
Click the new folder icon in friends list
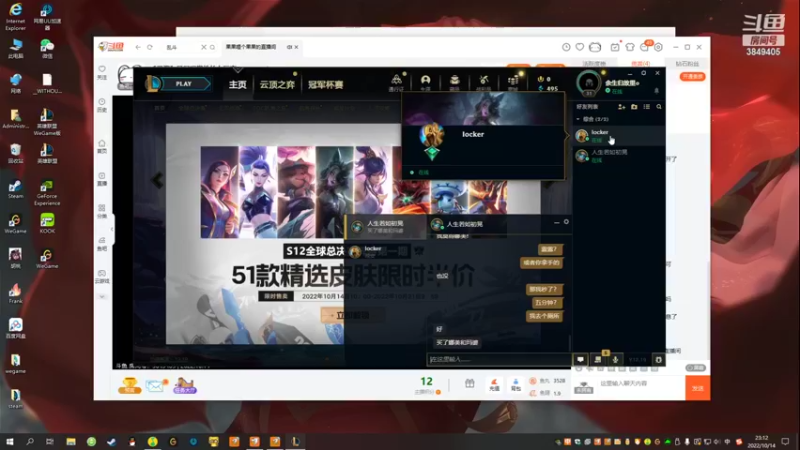tap(634, 107)
